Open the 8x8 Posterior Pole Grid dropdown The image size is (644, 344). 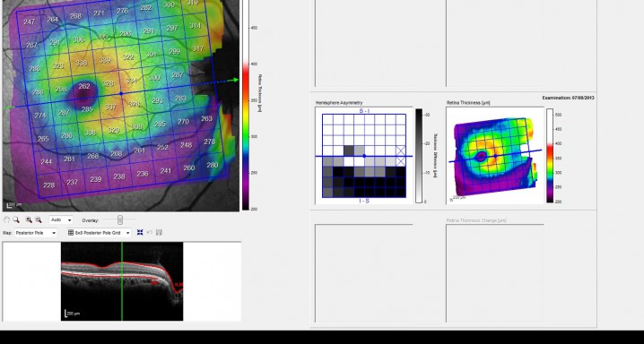click(99, 233)
